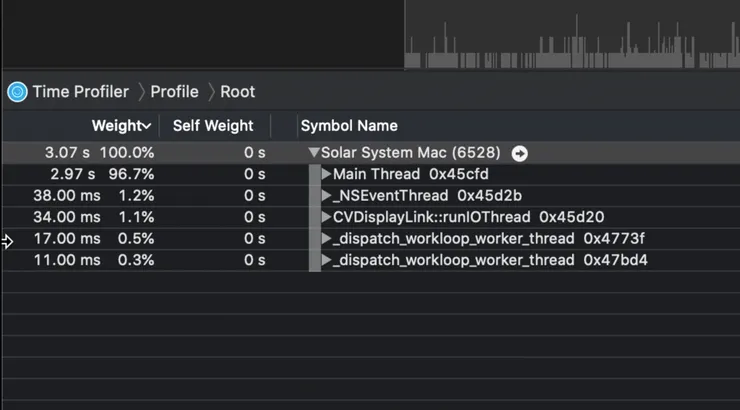This screenshot has height=410, width=740.
Task: Sort by the Self Weight column header
Action: click(x=213, y=126)
